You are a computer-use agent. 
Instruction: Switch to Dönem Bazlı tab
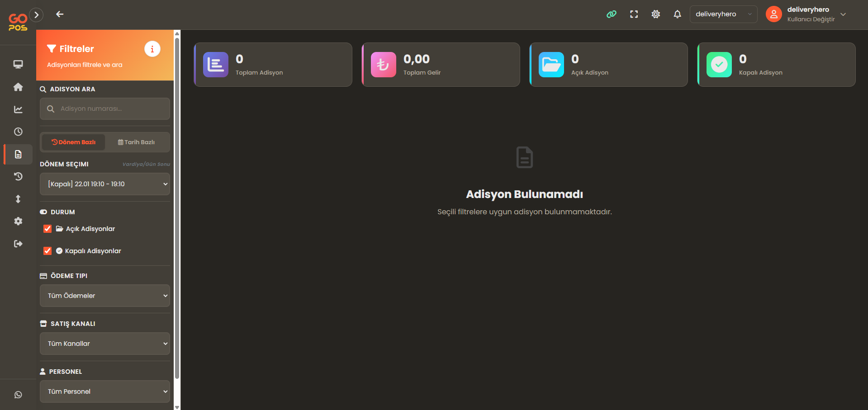click(x=73, y=142)
